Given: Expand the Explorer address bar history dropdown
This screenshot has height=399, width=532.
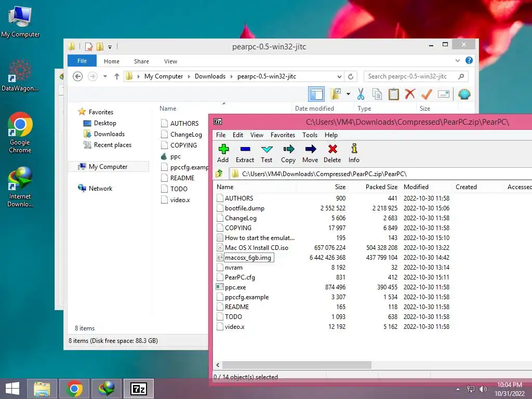Looking at the screenshot, I should tap(339, 77).
